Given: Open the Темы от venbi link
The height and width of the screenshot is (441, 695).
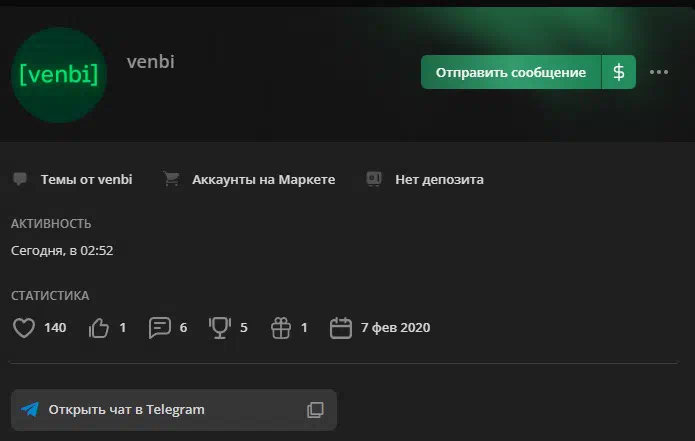Looking at the screenshot, I should click(x=86, y=180).
